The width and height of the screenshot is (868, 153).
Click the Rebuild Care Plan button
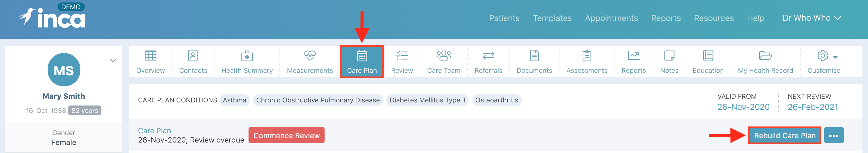pyautogui.click(x=785, y=135)
